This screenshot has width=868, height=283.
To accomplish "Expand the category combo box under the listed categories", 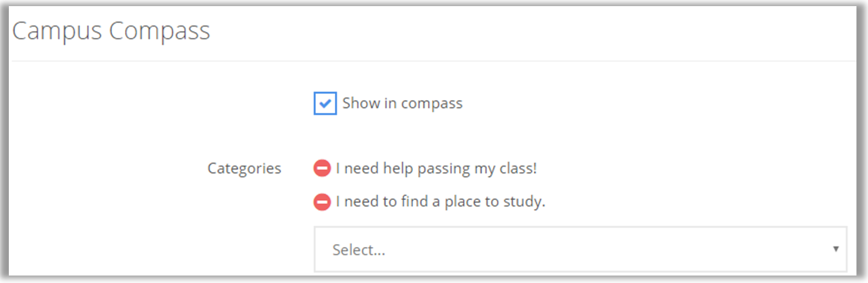I will (580, 250).
